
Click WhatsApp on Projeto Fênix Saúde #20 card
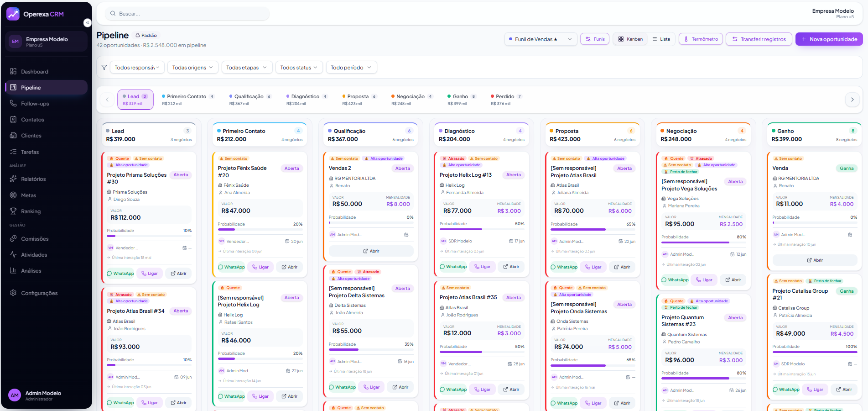(231, 267)
